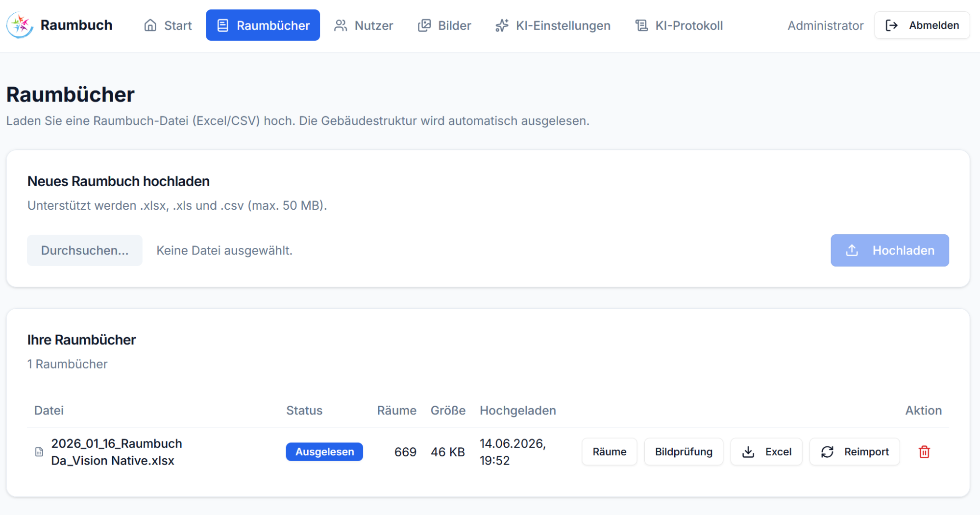The height and width of the screenshot is (515, 980).
Task: Open the Nutzer section
Action: [364, 25]
